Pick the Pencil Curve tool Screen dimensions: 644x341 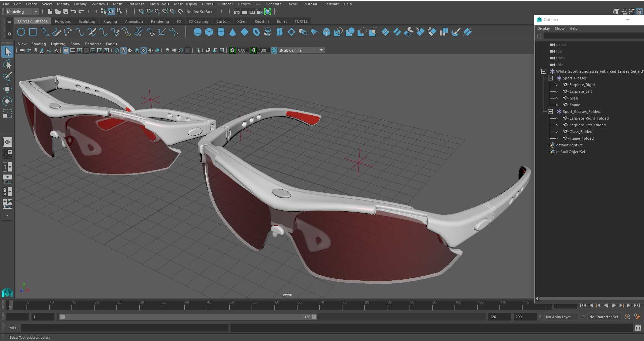[x=56, y=32]
